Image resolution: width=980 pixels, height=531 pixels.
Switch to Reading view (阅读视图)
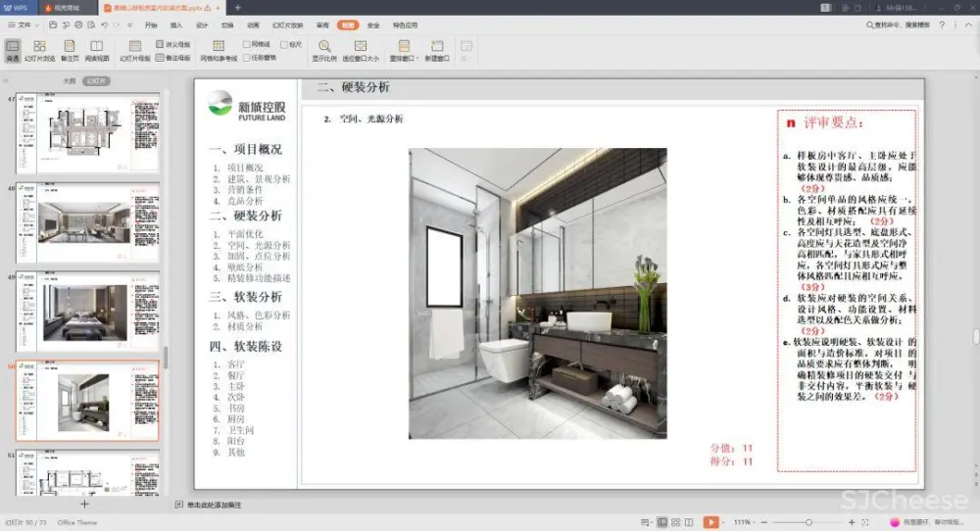[x=96, y=50]
